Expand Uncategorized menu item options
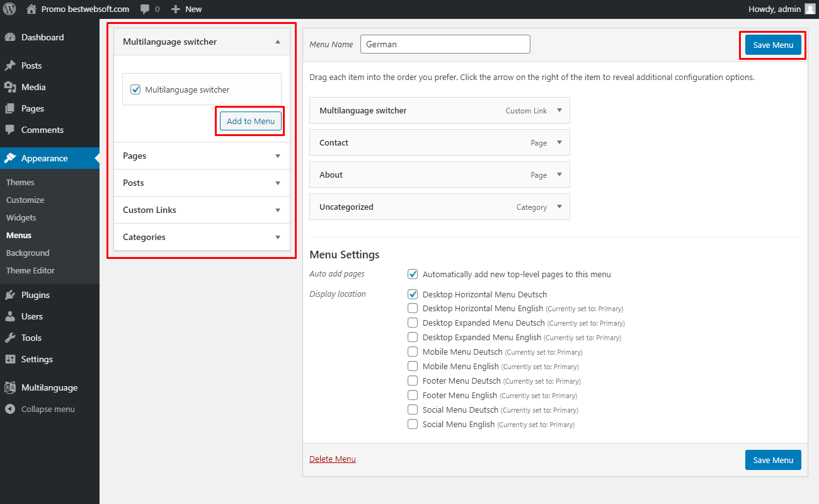Image resolution: width=819 pixels, height=504 pixels. pyautogui.click(x=559, y=207)
